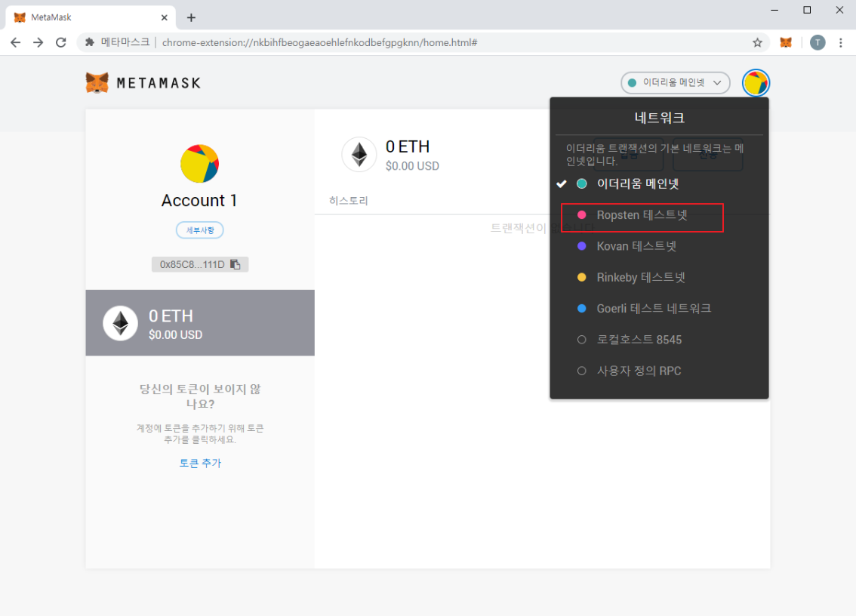Select Rinkeby 테스트넷 network
Screen dimensions: 856x616
click(x=659, y=277)
